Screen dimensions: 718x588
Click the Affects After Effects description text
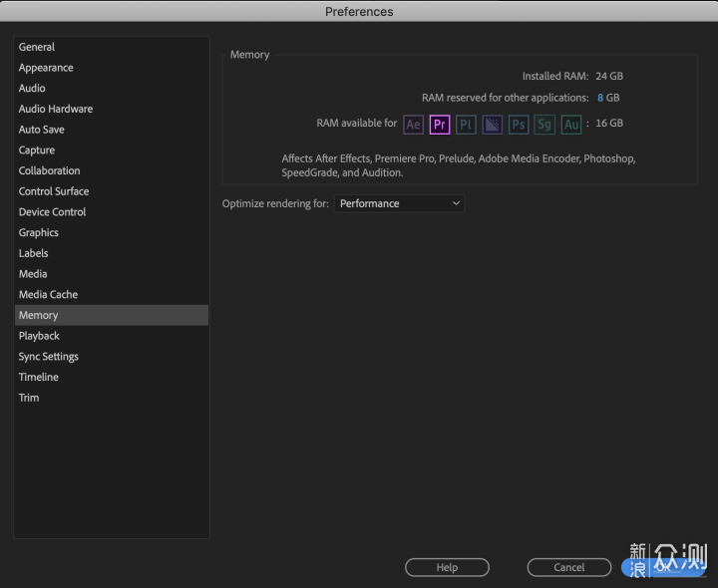(459, 165)
